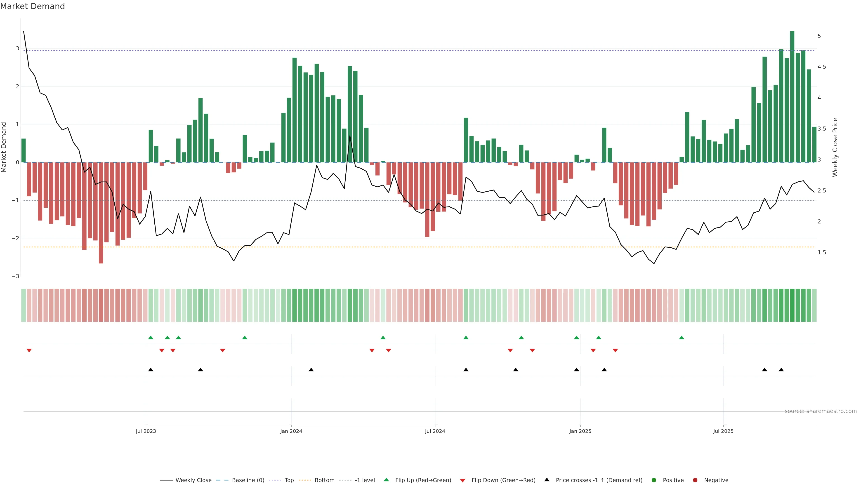Image resolution: width=868 pixels, height=488 pixels.
Task: Toggle Baseline (0) legend entry
Action: point(248,480)
